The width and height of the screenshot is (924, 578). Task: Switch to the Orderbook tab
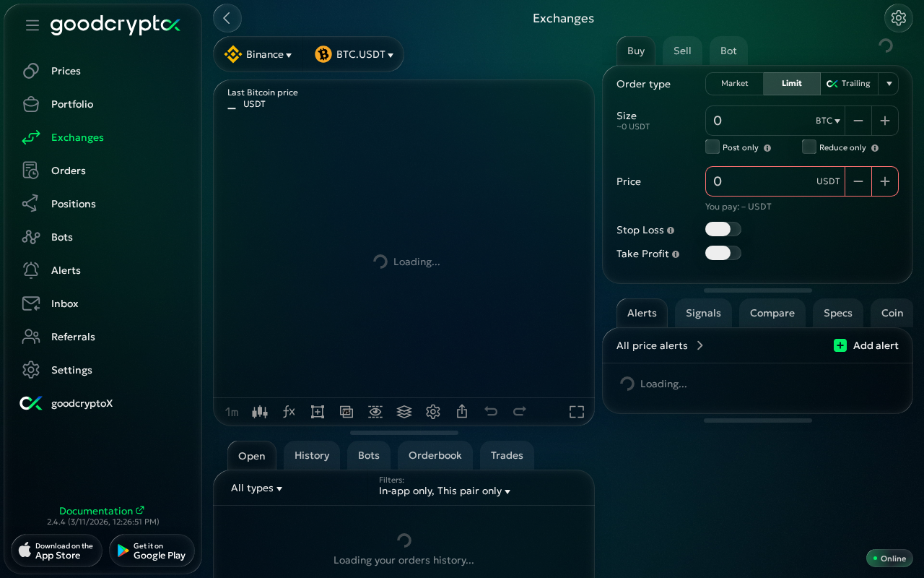pyautogui.click(x=435, y=456)
